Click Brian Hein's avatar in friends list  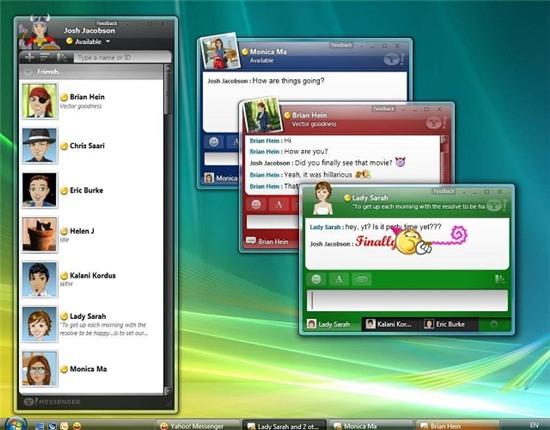(39, 101)
